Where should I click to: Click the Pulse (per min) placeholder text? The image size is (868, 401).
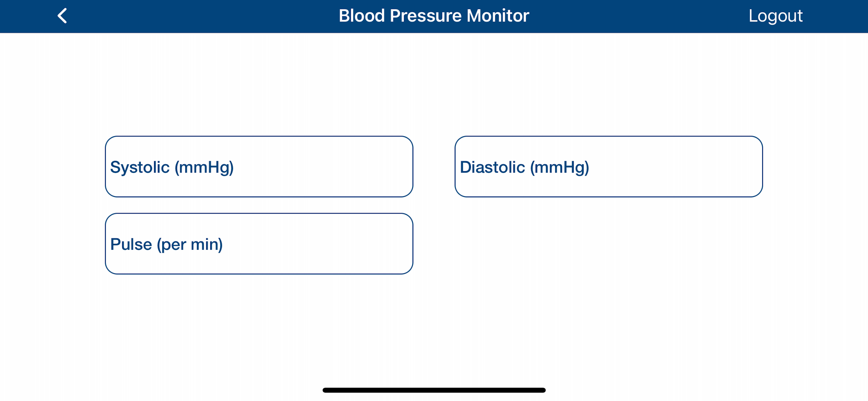[x=167, y=245]
